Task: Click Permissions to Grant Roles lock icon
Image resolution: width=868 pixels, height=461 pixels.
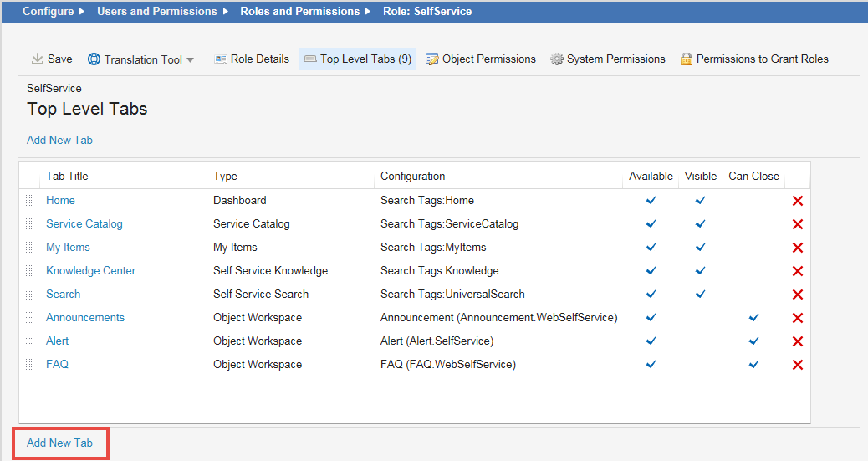Action: tap(687, 59)
